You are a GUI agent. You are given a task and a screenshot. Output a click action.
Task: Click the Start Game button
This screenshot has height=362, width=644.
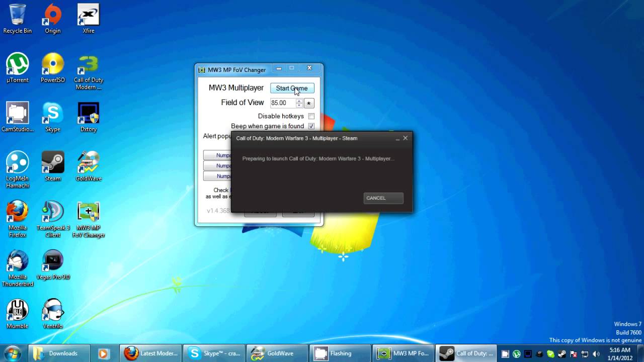pyautogui.click(x=292, y=88)
